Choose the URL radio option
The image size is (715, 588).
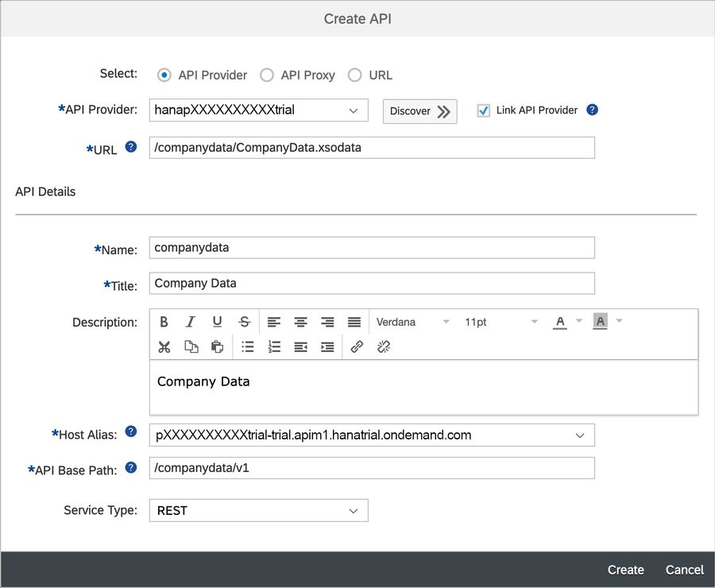(x=354, y=75)
